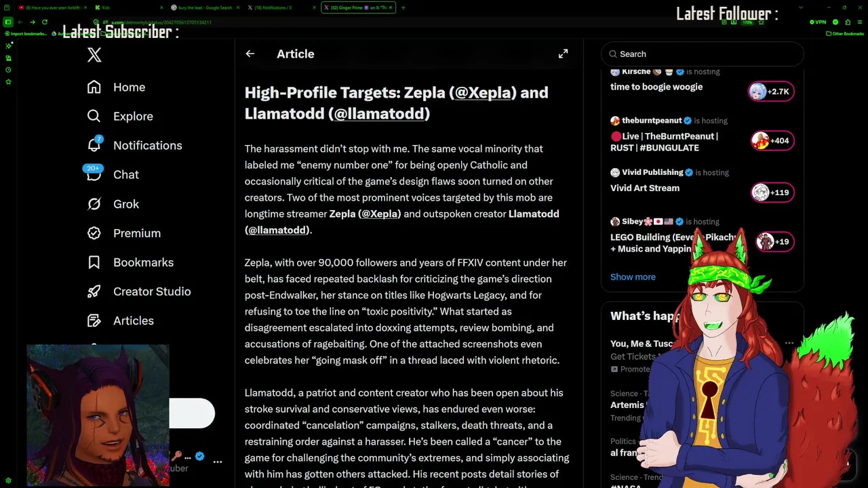The height and width of the screenshot is (488, 868).
Task: Click the Premium verified badge icon
Action: (94, 232)
